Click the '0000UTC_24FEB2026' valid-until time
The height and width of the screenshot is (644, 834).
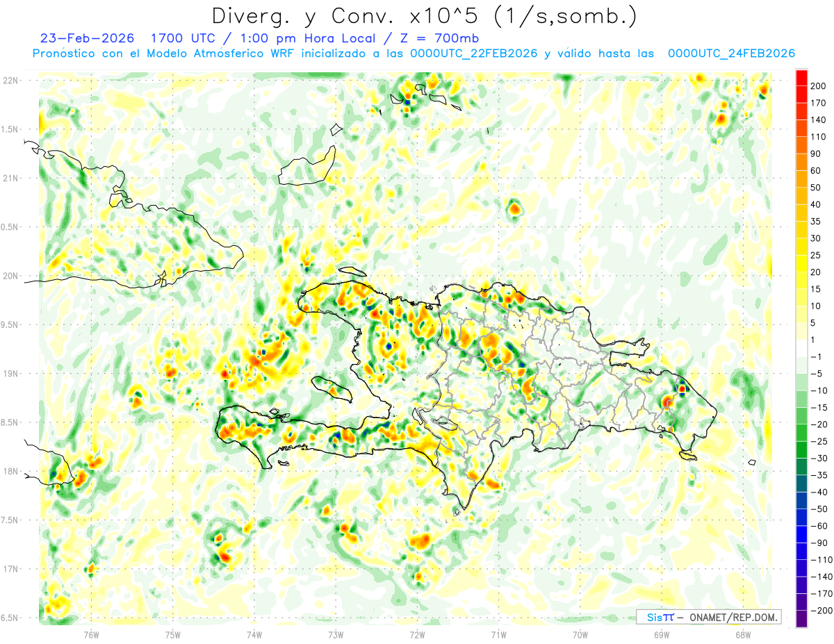click(731, 53)
